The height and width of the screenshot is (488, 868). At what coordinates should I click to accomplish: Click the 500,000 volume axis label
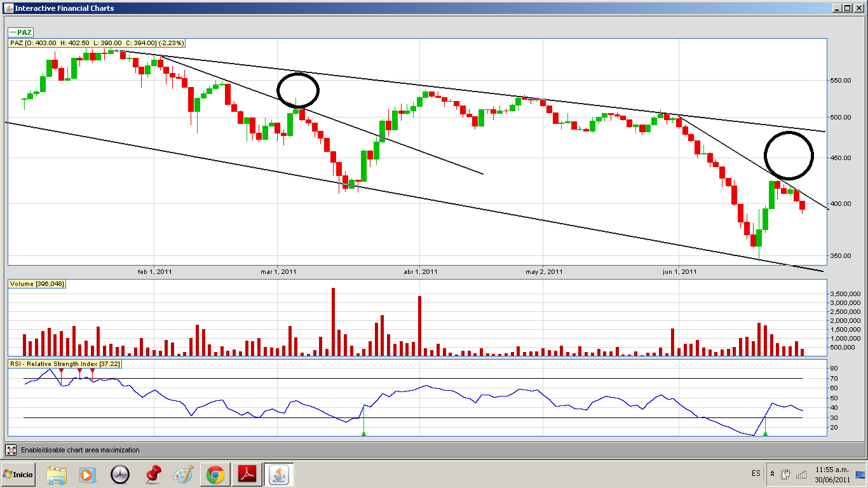842,348
